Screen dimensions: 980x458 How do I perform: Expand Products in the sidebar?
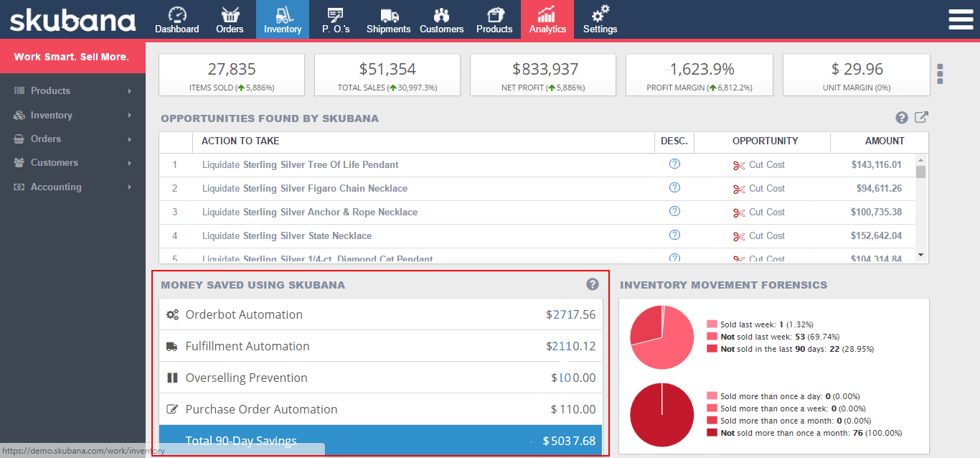pyautogui.click(x=72, y=91)
